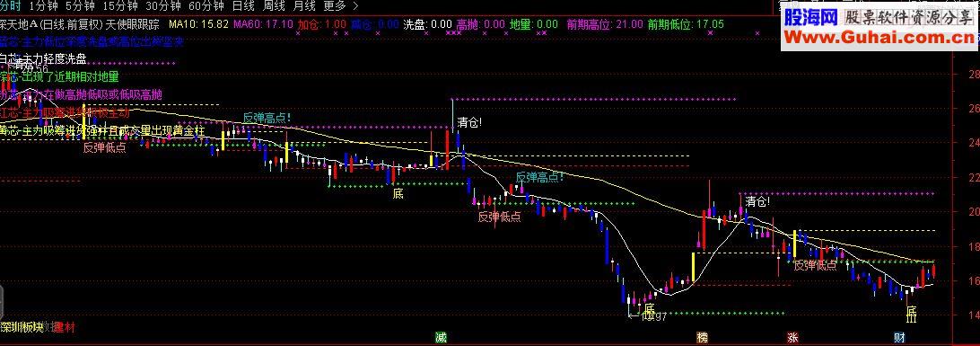980x346 pixels.
Task: Switch to the 60分钟 chart tab
Action: [206, 6]
